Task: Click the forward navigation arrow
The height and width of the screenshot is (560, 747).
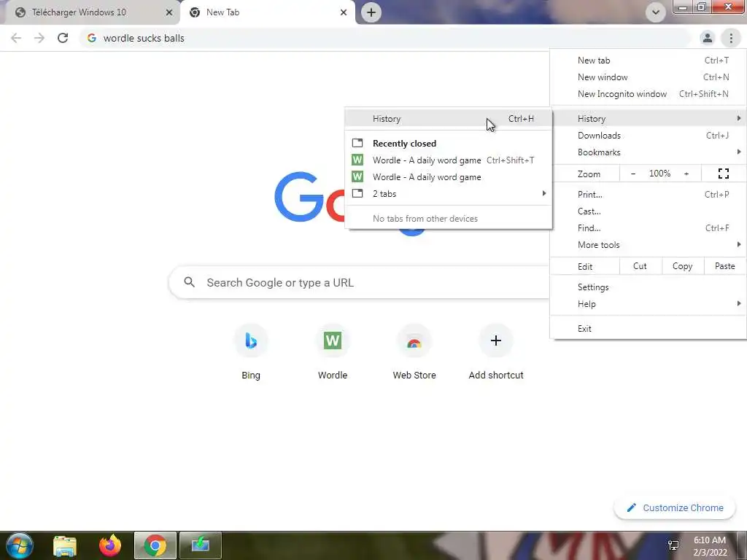Action: click(39, 38)
